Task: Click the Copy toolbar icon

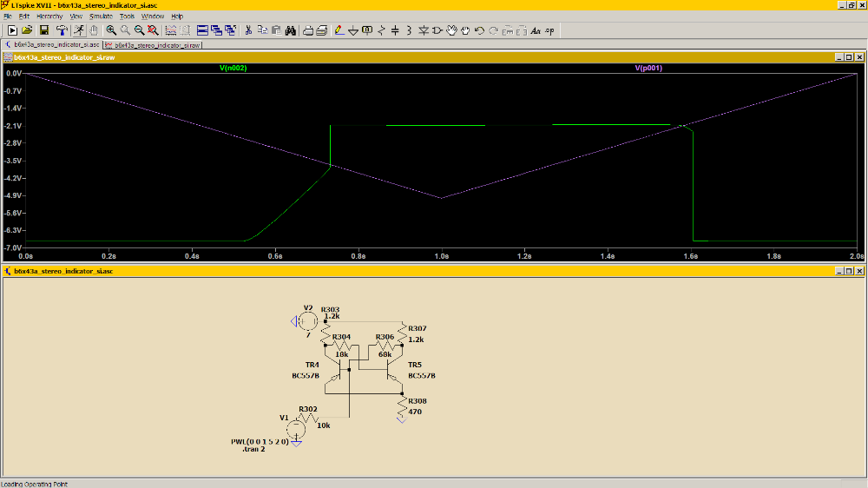Action: [x=262, y=30]
